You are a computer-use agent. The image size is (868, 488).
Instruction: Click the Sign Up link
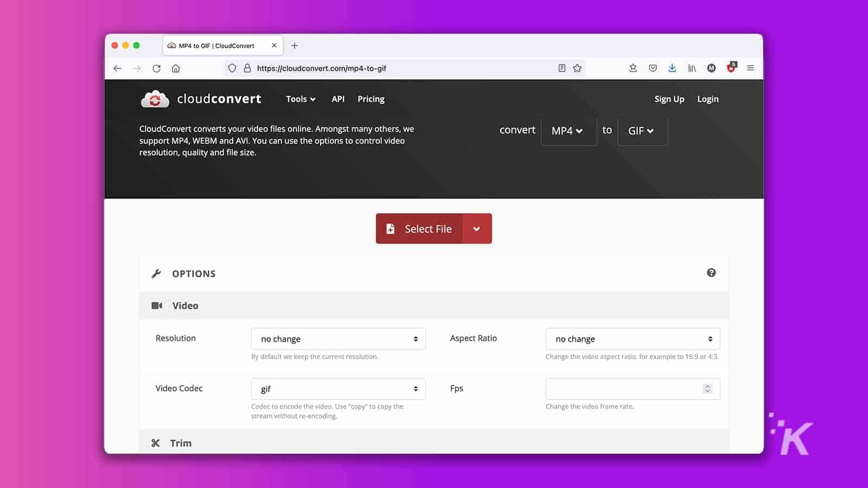coord(669,99)
